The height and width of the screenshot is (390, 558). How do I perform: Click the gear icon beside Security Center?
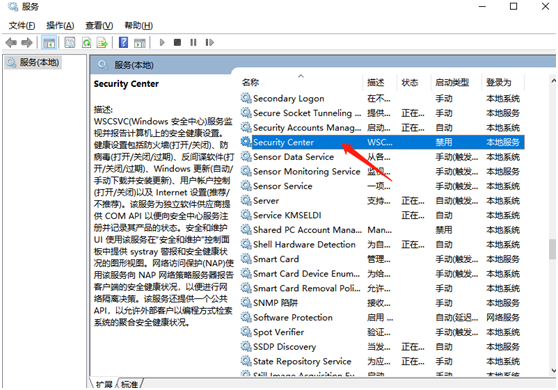coord(246,142)
